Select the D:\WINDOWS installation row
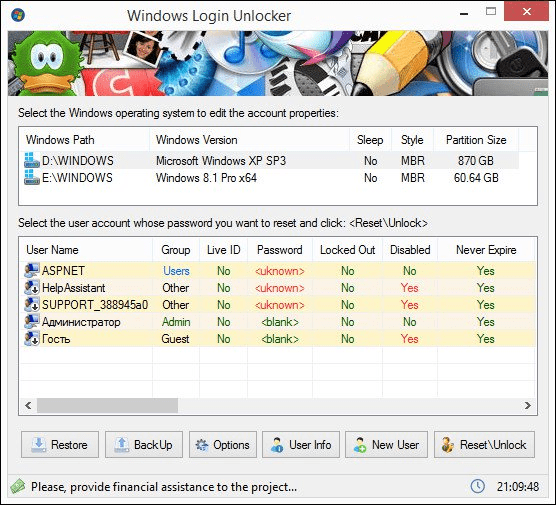Viewport: 556px width, 505px height. click(x=269, y=160)
